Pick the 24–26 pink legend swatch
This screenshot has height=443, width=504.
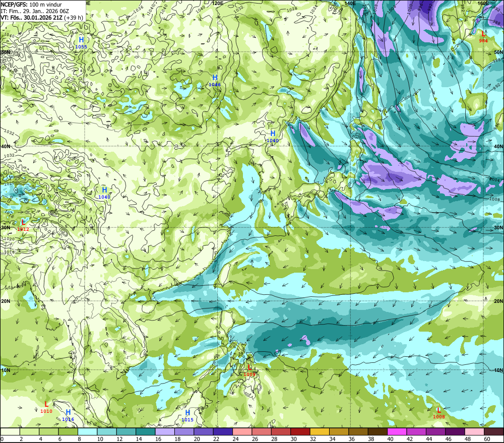pyautogui.click(x=242, y=432)
